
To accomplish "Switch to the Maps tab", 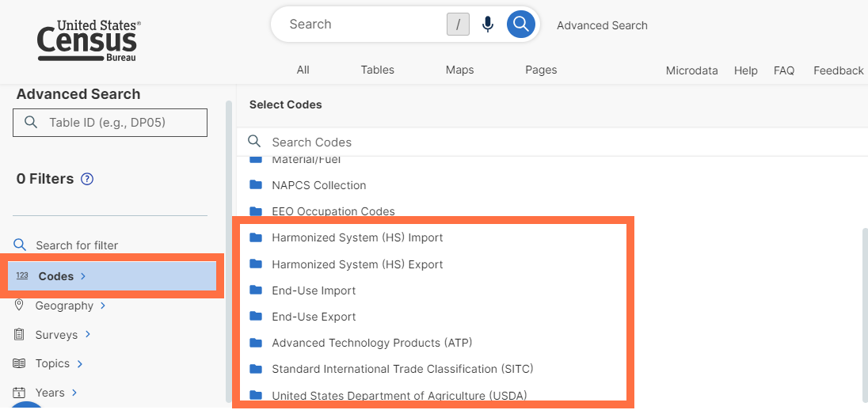I will tap(459, 70).
